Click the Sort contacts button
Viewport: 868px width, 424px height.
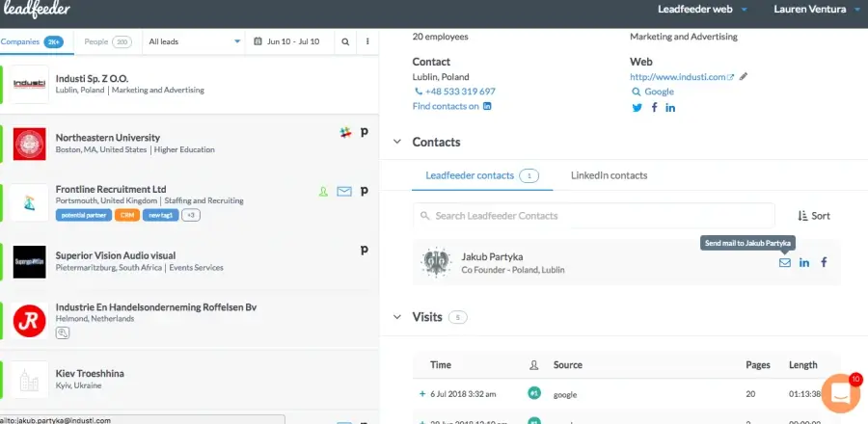pyautogui.click(x=815, y=216)
